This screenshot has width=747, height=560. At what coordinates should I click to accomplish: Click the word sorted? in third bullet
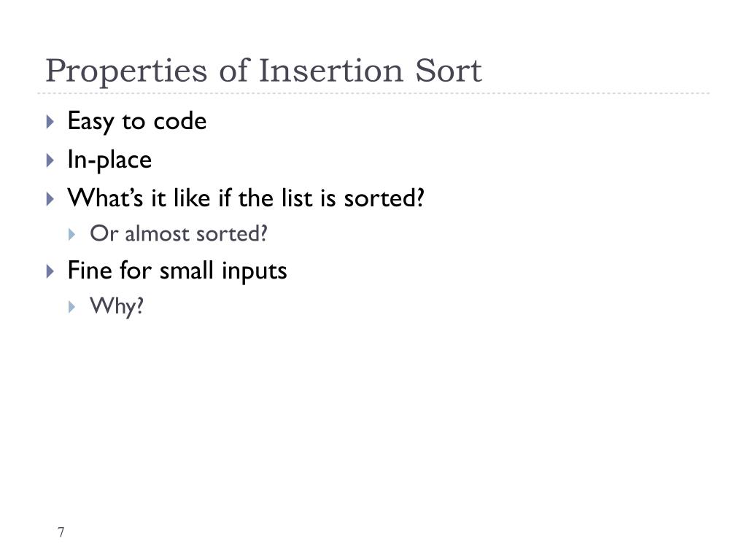[384, 198]
